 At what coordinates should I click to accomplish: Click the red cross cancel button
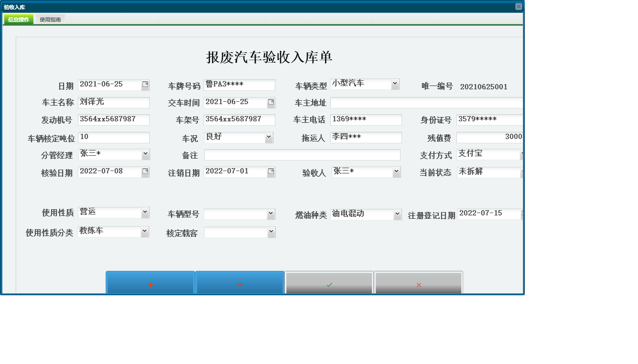pos(418,284)
